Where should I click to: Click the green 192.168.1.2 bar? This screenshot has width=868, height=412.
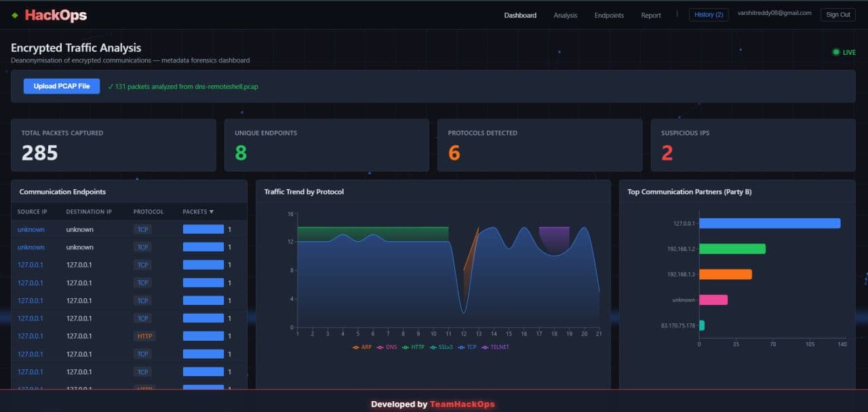point(732,249)
